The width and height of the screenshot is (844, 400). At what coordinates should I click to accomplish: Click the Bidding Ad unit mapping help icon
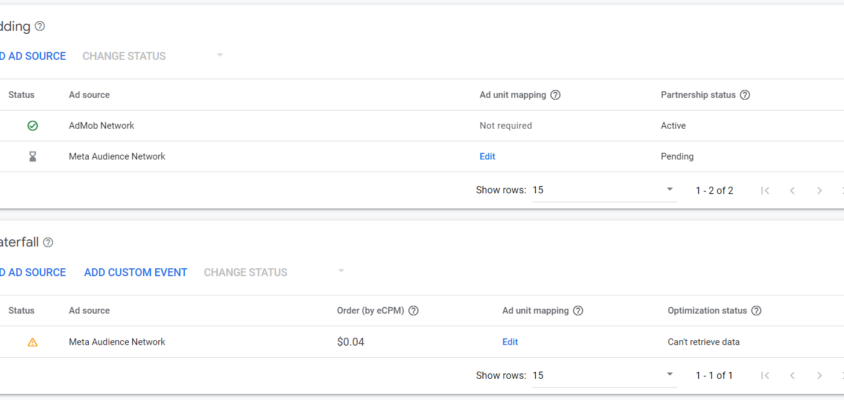pos(555,95)
